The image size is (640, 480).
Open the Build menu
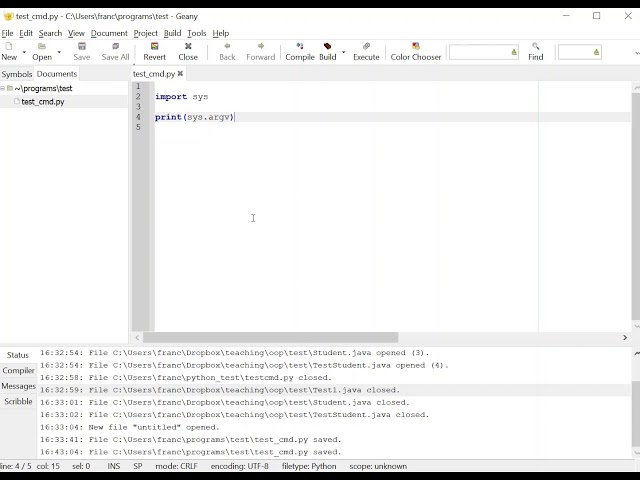click(x=172, y=33)
